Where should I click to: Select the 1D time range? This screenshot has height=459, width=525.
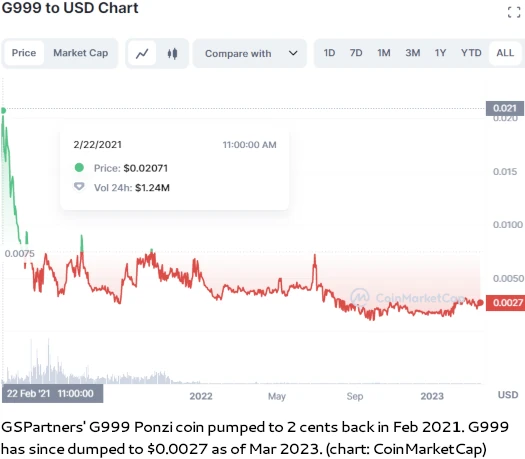click(329, 53)
